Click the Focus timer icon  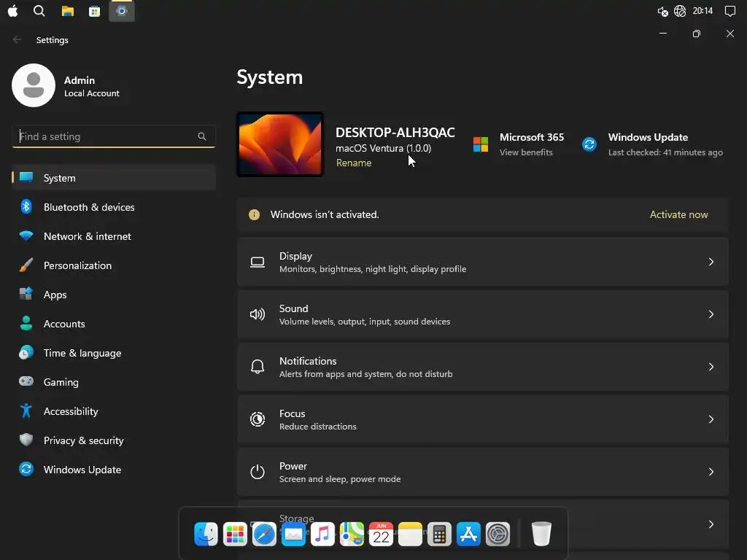[x=258, y=419]
